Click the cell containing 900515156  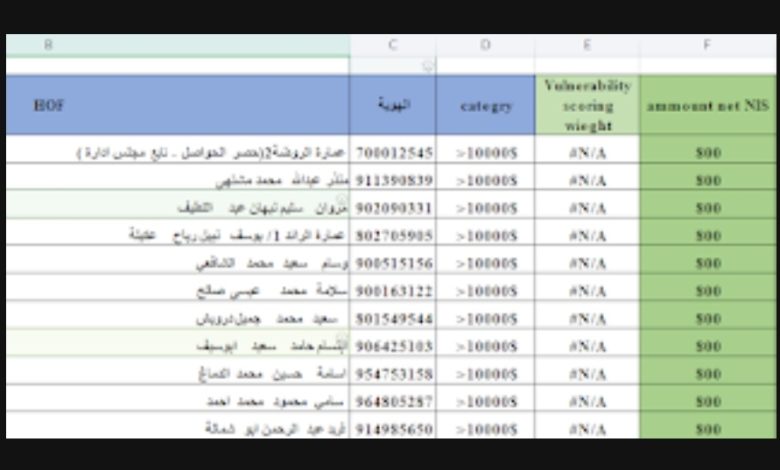[393, 263]
